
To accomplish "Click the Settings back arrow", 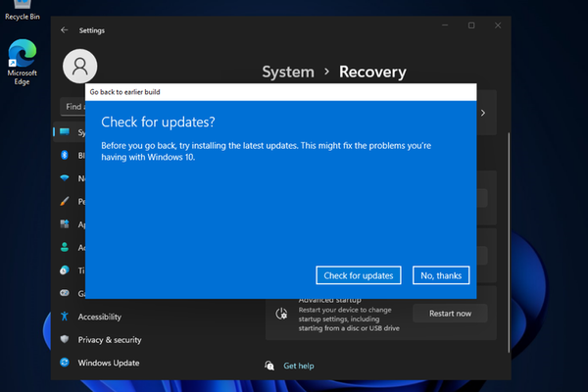I will tap(65, 30).
